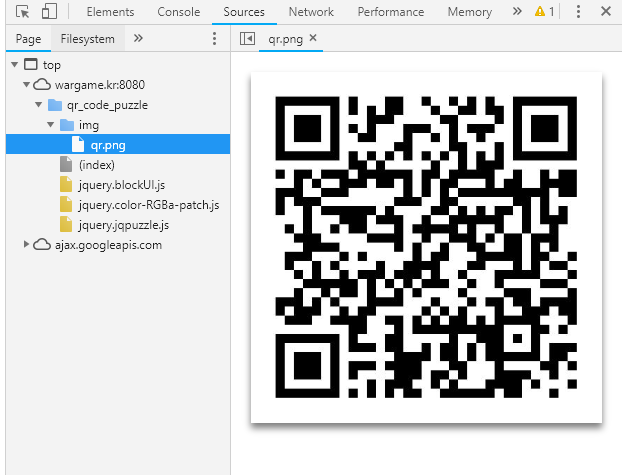
Task: Select the Page navigator tab
Action: [x=28, y=39]
